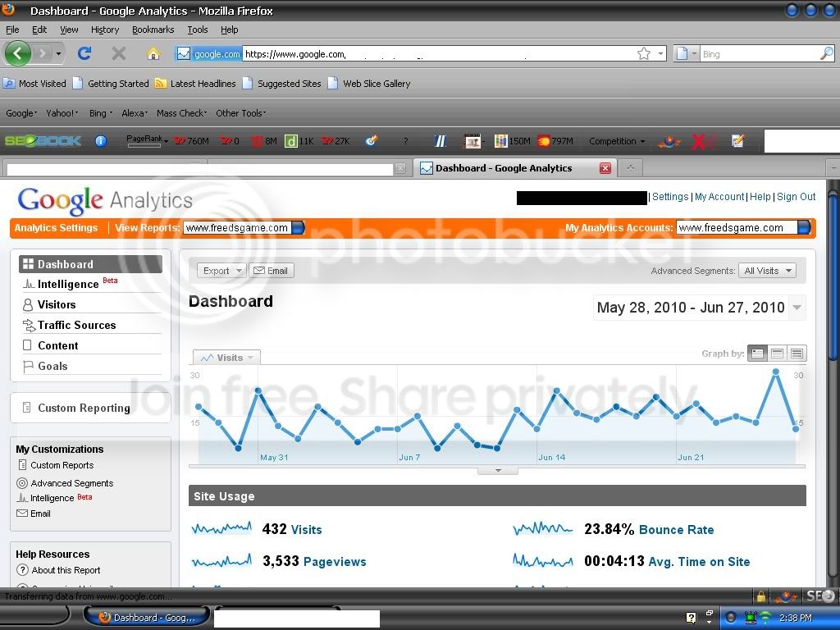This screenshot has width=840, height=630.
Task: Click the Email report button
Action: click(271, 271)
